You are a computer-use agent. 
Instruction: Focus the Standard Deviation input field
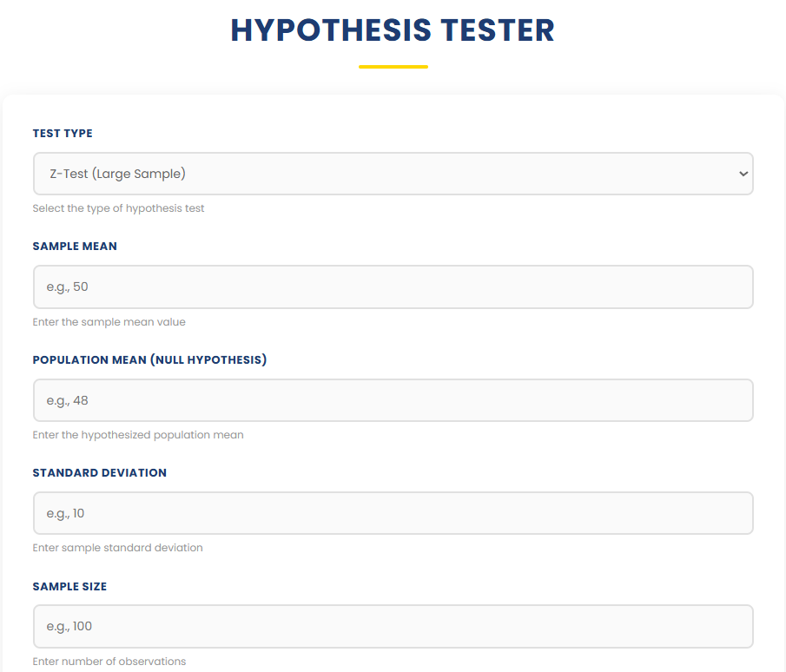[393, 513]
